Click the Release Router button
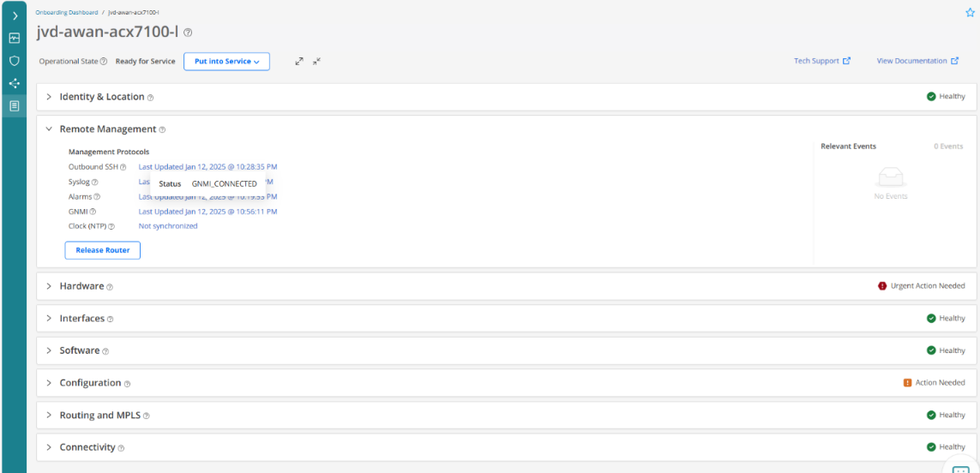The height and width of the screenshot is (473, 980). pyautogui.click(x=103, y=250)
